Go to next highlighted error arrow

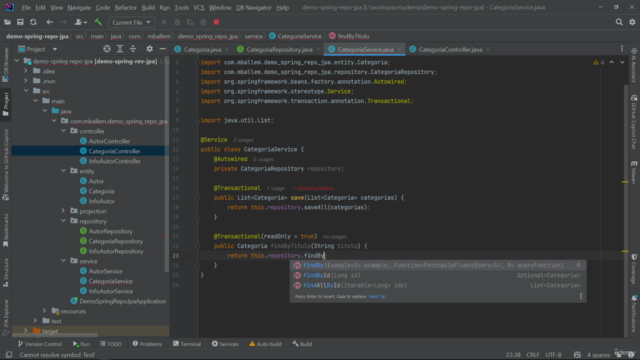(622, 62)
